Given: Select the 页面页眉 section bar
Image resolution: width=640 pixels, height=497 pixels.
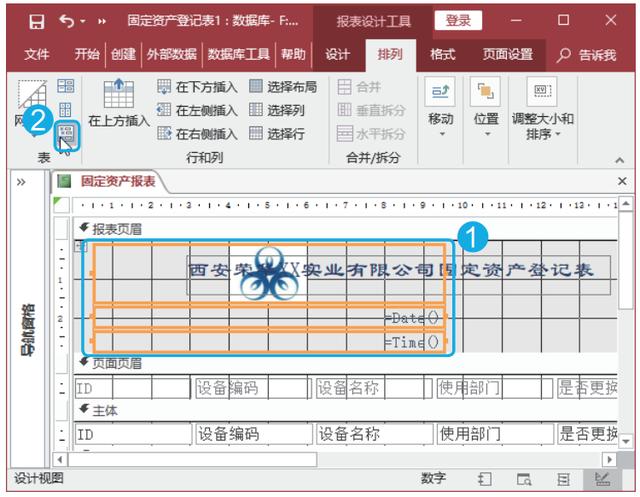Looking at the screenshot, I should pyautogui.click(x=345, y=363).
